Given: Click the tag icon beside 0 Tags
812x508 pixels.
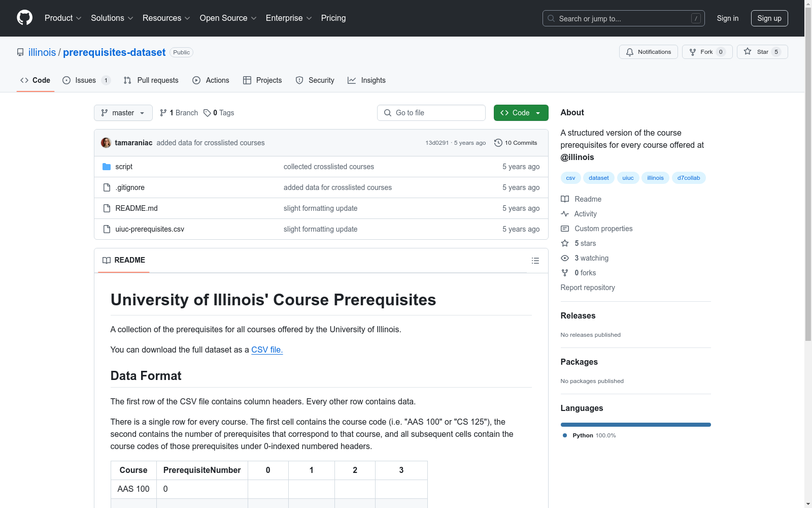Looking at the screenshot, I should 207,113.
